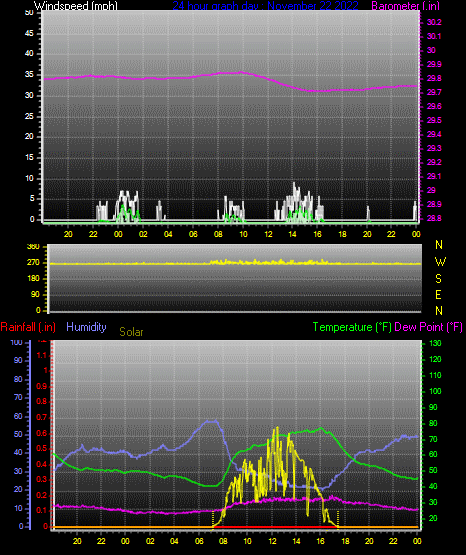Click the "180" wind direction axis value
The width and height of the screenshot is (466, 555).
33,279
